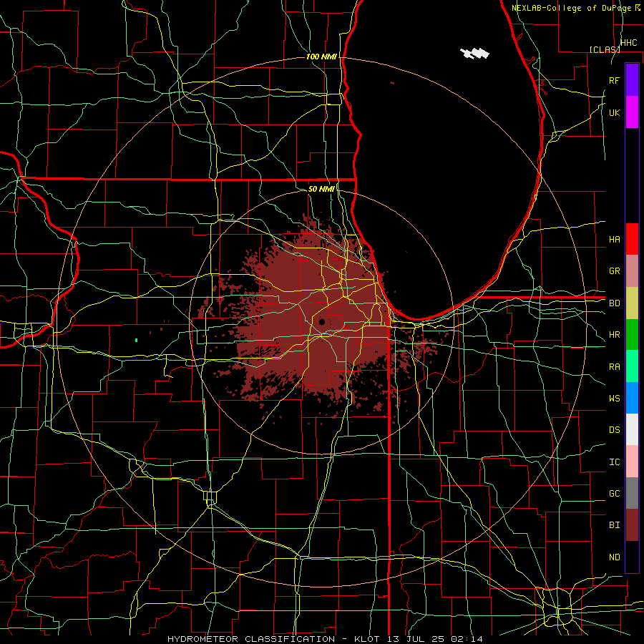Click the IC legend label
This screenshot has width=644, height=644.
point(614,462)
